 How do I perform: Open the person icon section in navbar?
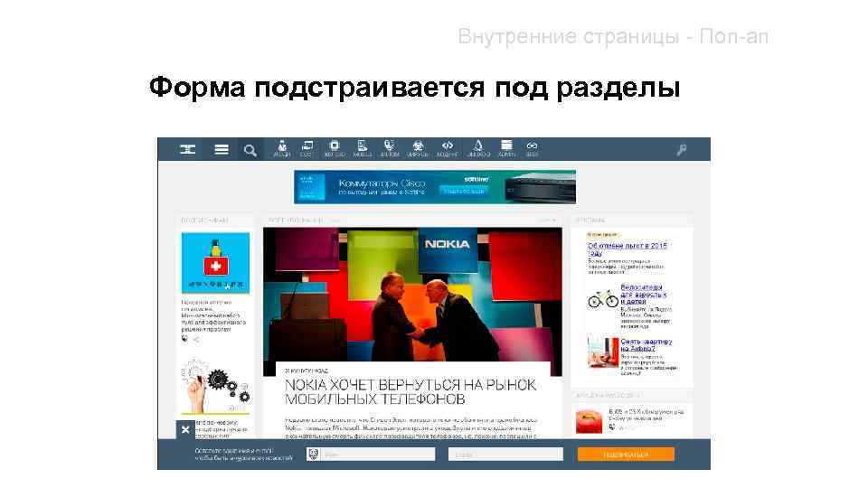pyautogui.click(x=282, y=148)
